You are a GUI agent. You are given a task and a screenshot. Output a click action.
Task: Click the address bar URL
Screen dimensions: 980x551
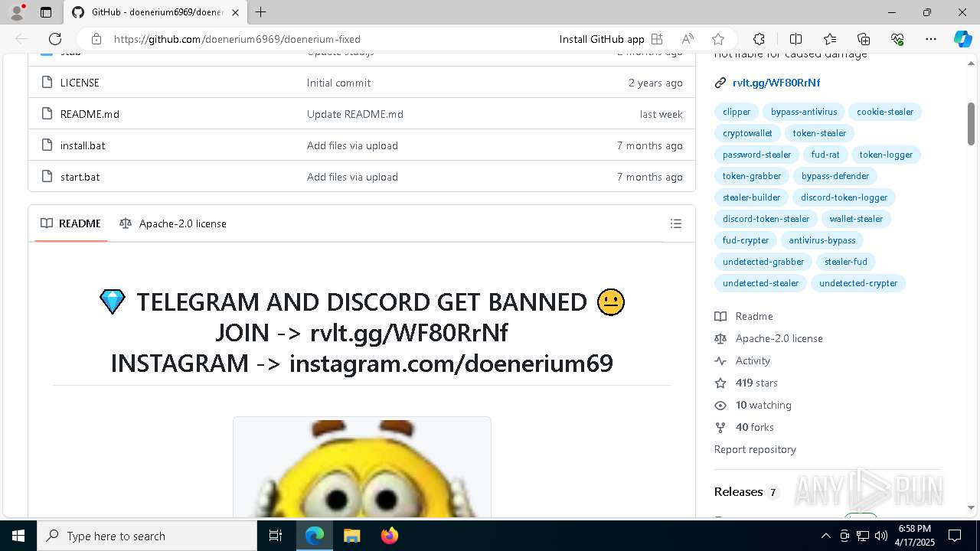click(237, 39)
